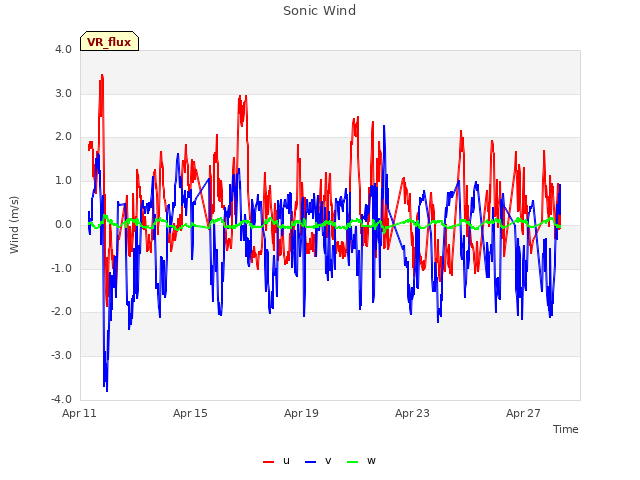
Task: Click the blue v spike above 2.0
Action: [384, 127]
